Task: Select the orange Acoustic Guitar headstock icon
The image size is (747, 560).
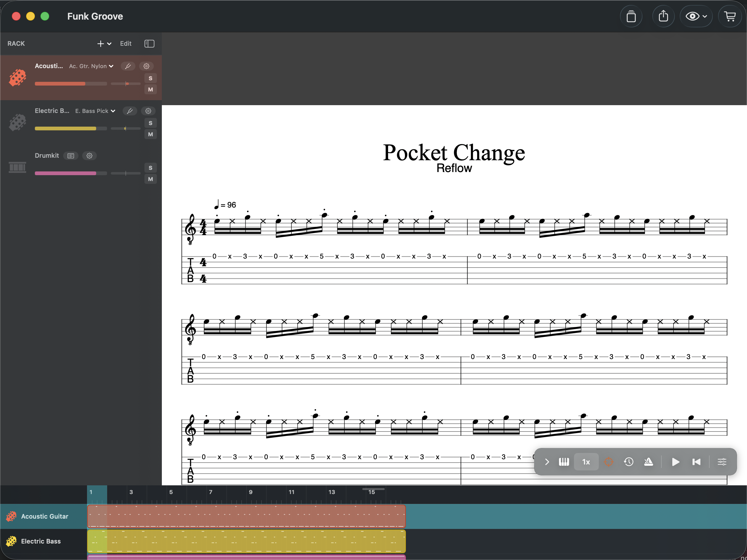Action: (17, 78)
